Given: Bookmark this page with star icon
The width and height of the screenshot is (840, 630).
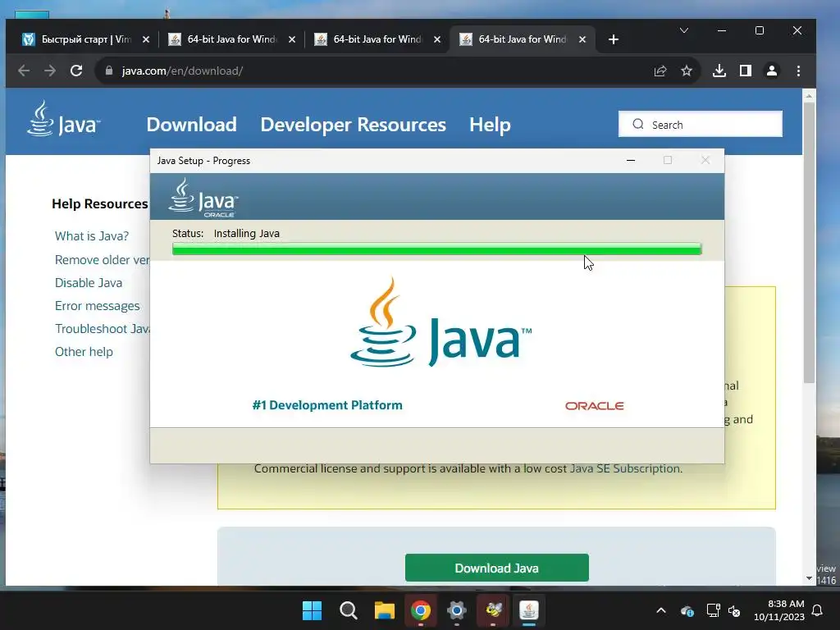Looking at the screenshot, I should 687,71.
